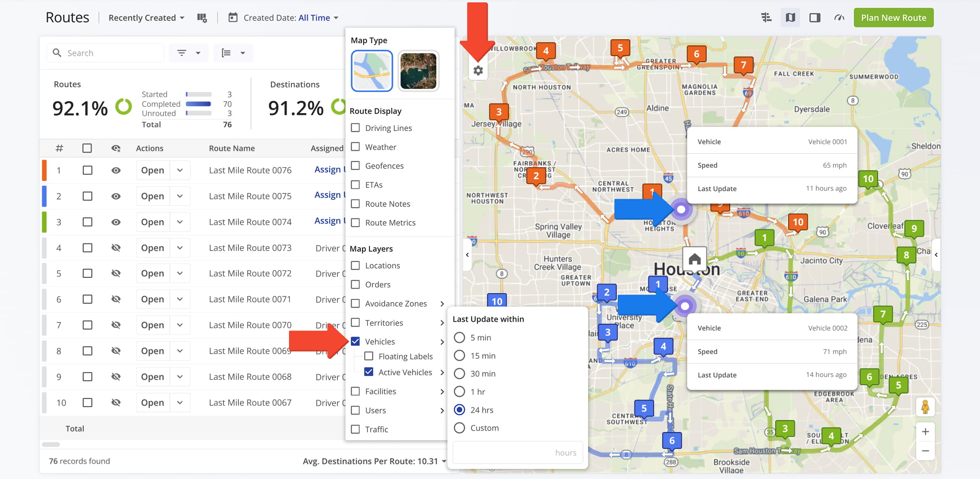Click the Plan New Route button
This screenshot has width=980, height=479.
coord(893,18)
